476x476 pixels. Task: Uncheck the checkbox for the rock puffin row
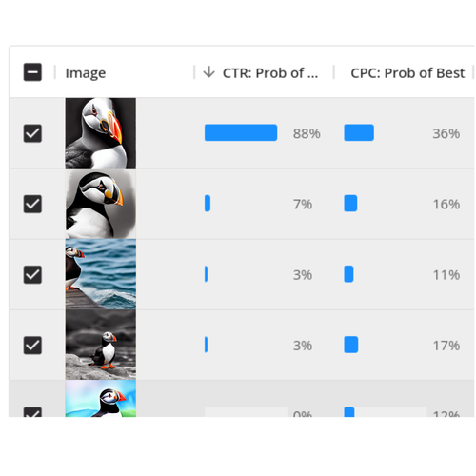[32, 346]
